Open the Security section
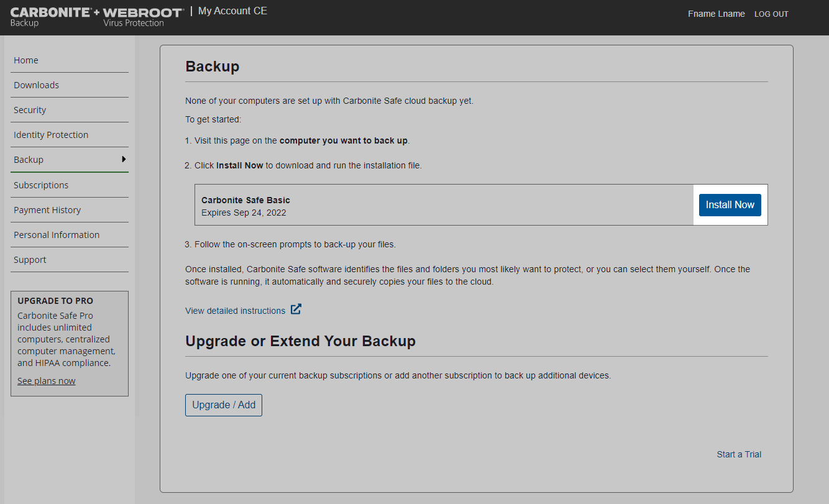The image size is (829, 504). coord(30,110)
